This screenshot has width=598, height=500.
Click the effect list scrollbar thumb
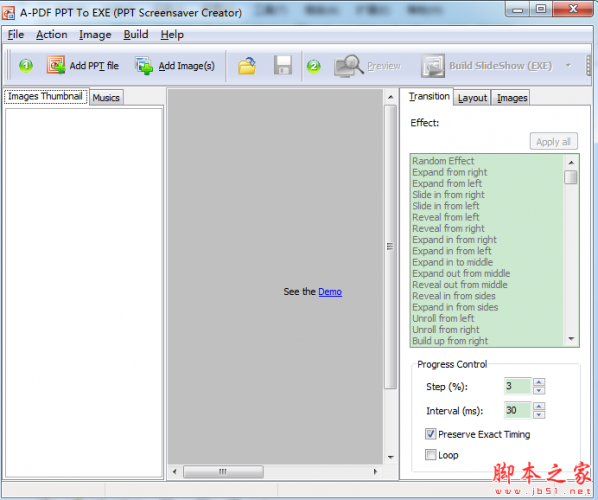point(571,177)
